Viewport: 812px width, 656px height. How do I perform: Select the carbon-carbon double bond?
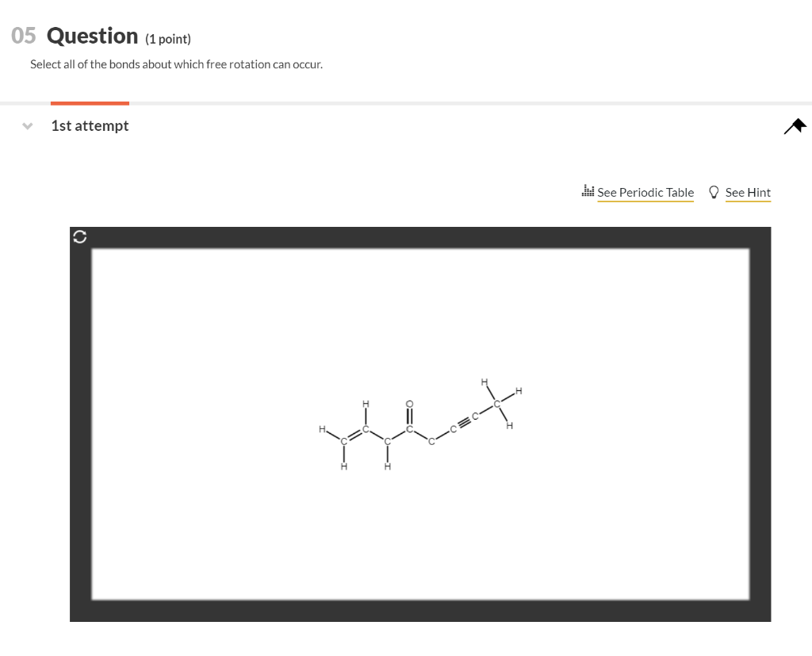pos(354,435)
